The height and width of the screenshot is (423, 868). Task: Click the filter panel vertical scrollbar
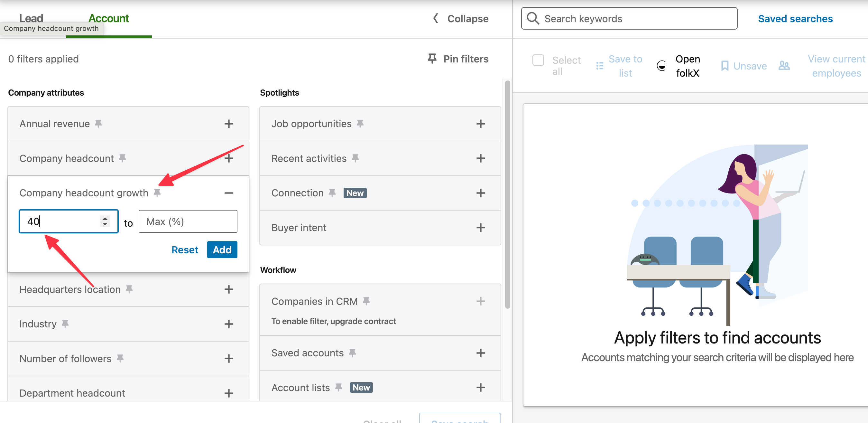507,194
